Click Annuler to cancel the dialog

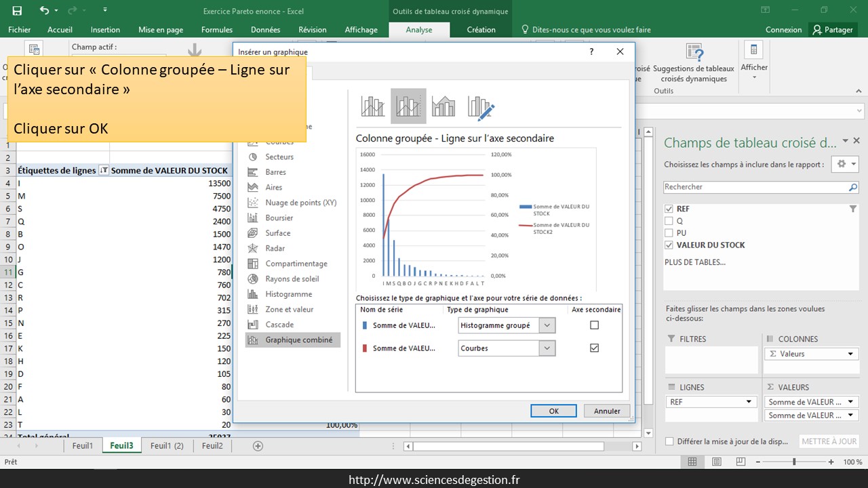click(x=607, y=411)
